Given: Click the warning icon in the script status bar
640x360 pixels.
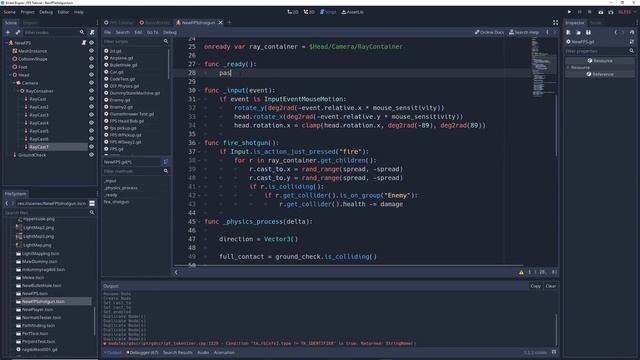Looking at the screenshot, I should pyautogui.click(x=521, y=272).
